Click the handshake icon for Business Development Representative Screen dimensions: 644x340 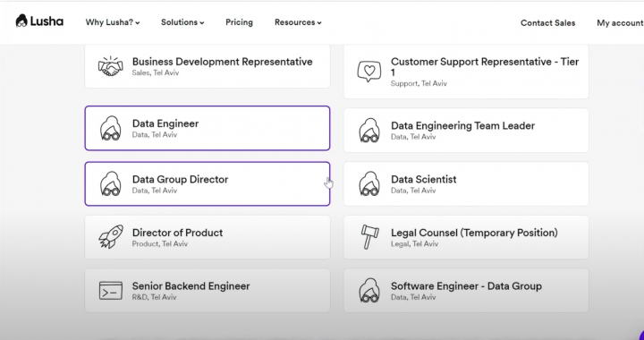tap(111, 66)
